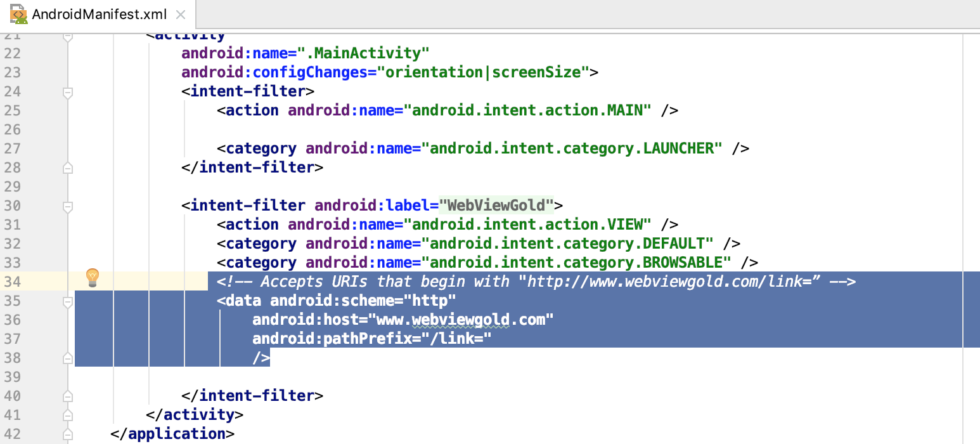Click the <category tag name on line 32

pos(257,243)
